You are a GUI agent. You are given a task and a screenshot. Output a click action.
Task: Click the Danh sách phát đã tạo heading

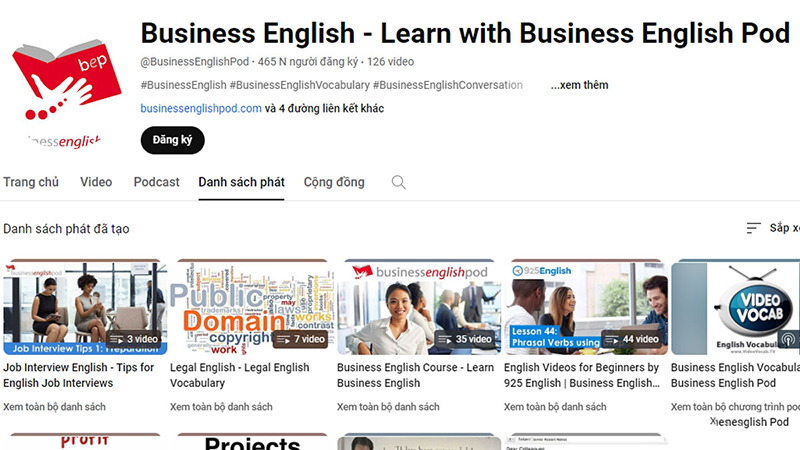[x=66, y=229]
